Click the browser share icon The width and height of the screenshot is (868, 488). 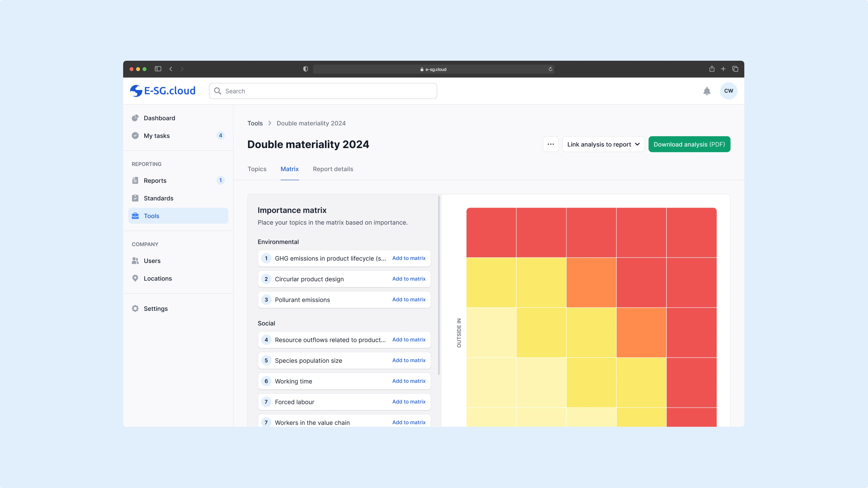pos(712,69)
